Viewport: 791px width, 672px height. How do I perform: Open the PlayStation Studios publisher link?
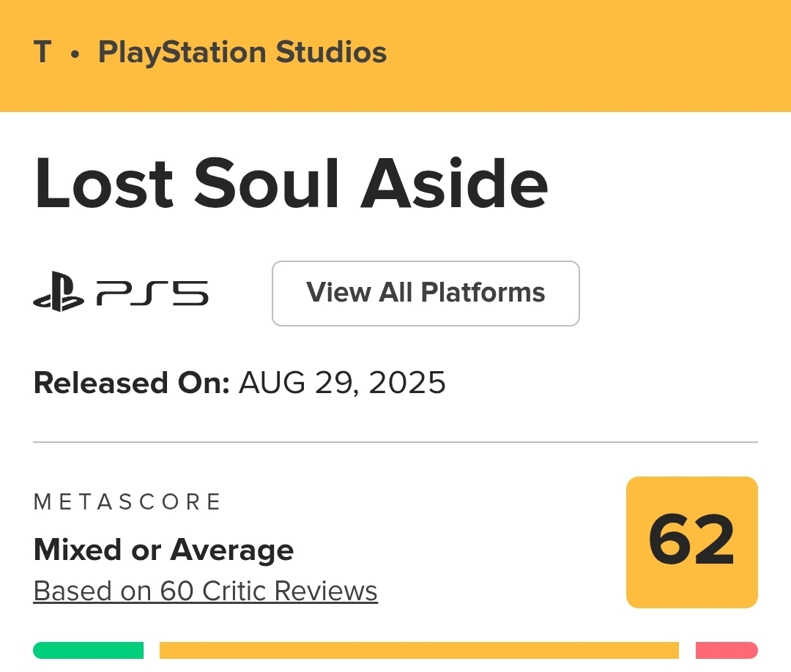(242, 53)
